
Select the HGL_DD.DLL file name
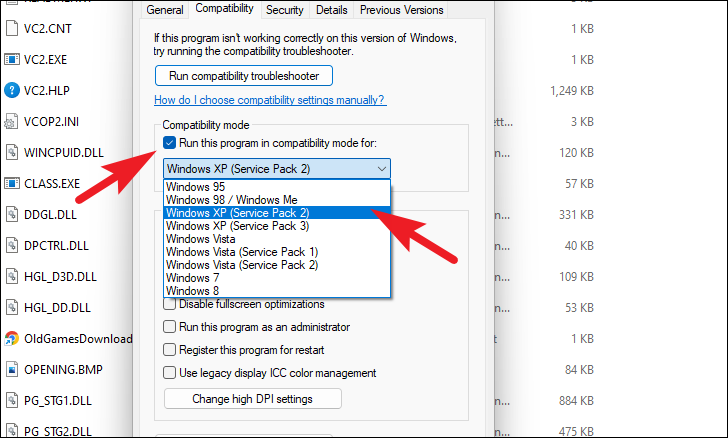pos(57,308)
